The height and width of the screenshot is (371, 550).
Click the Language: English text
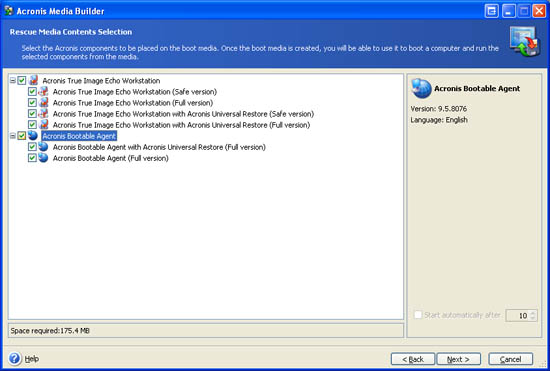tap(439, 120)
